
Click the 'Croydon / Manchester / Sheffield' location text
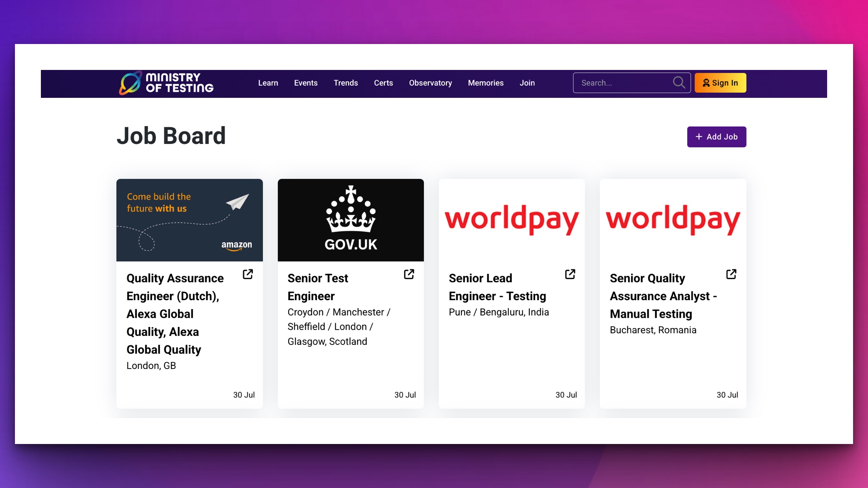tap(339, 327)
